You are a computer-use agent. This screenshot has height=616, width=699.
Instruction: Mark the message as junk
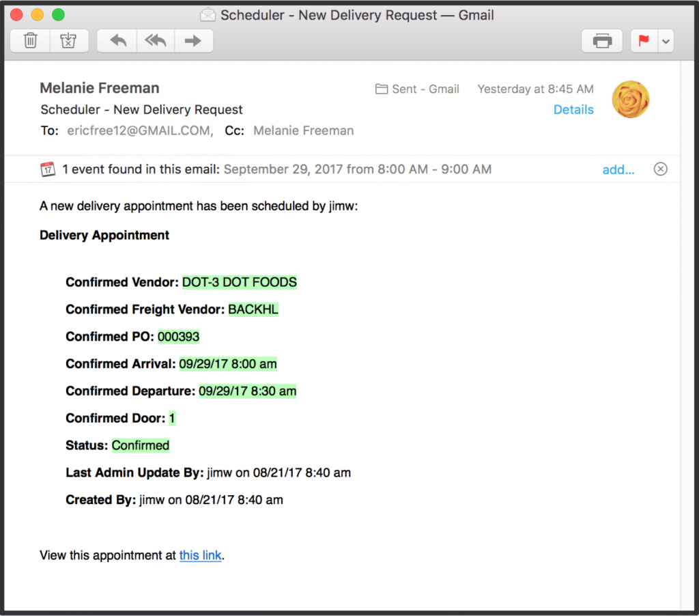[69, 41]
